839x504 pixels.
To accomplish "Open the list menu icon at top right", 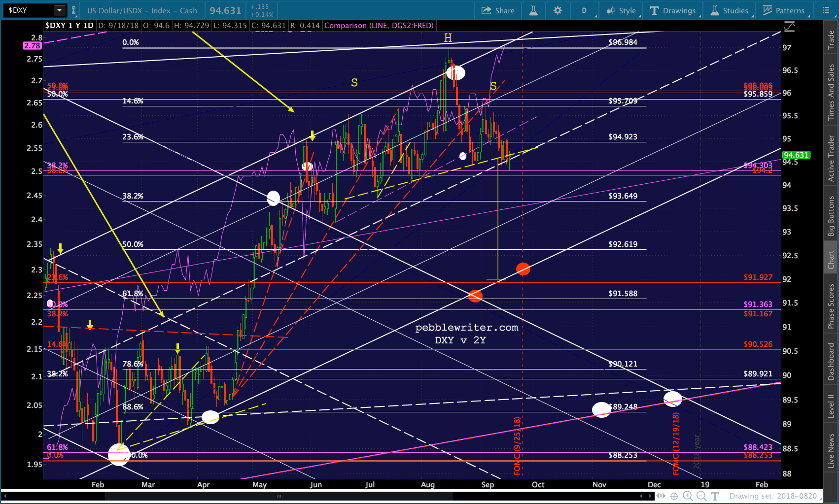I will [x=826, y=10].
